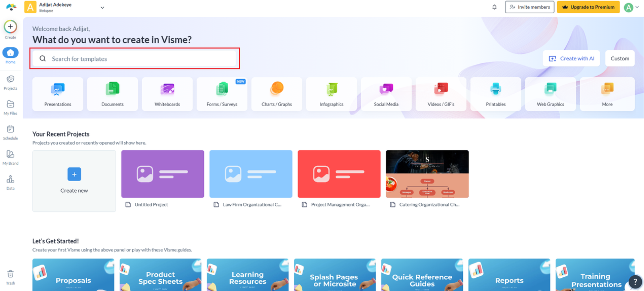Viewport: 644px width, 291px height.
Task: Go to Home in the sidebar
Action: pyautogui.click(x=10, y=56)
